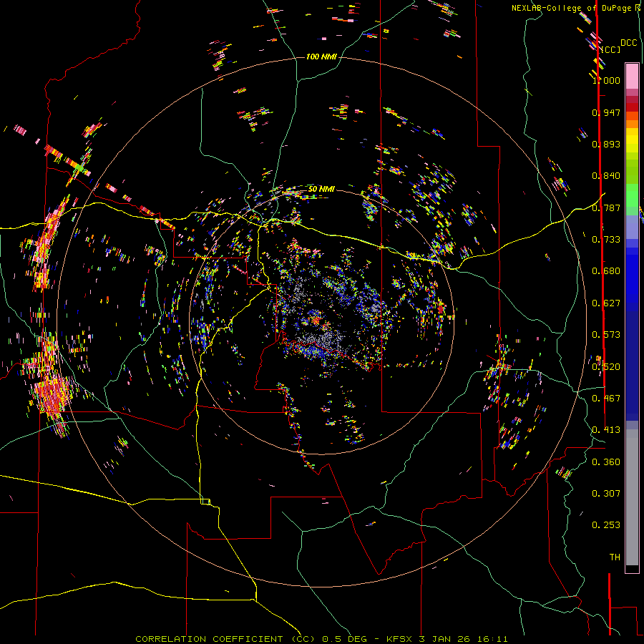Click the 0.467 scale value
The height and width of the screenshot is (644, 644).
coord(606,399)
